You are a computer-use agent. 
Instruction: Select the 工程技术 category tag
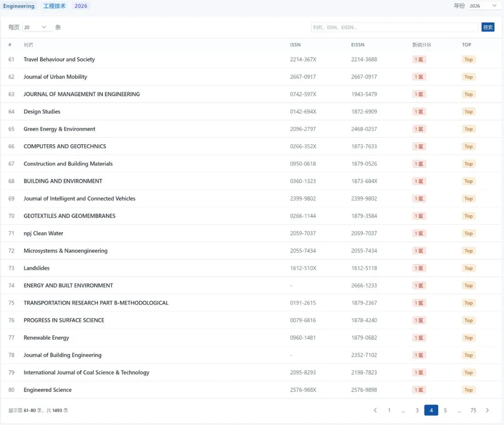55,6
